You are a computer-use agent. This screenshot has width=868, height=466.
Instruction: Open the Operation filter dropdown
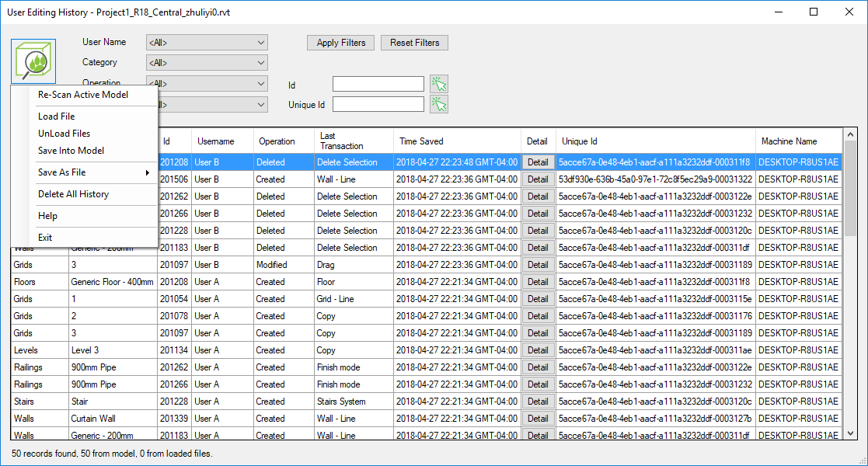pyautogui.click(x=206, y=82)
